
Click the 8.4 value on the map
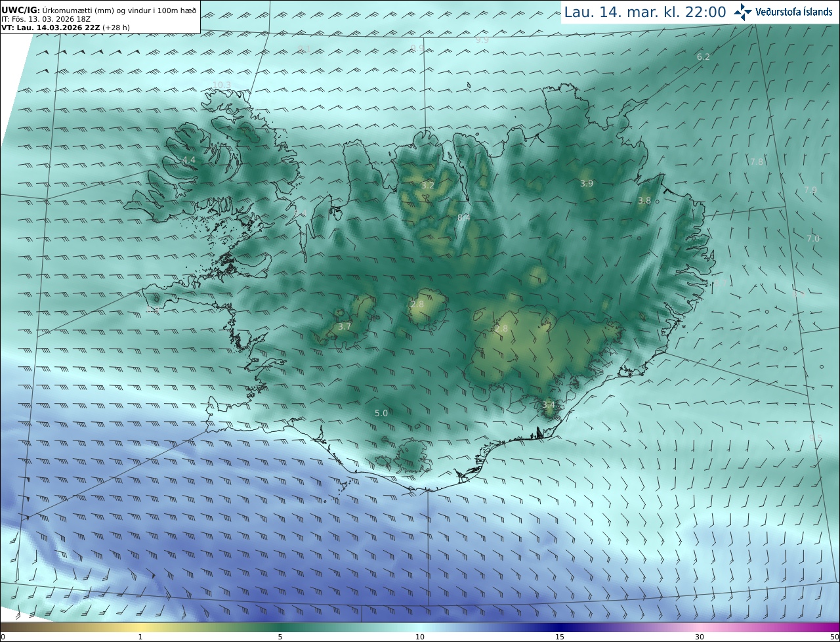pos(464,217)
